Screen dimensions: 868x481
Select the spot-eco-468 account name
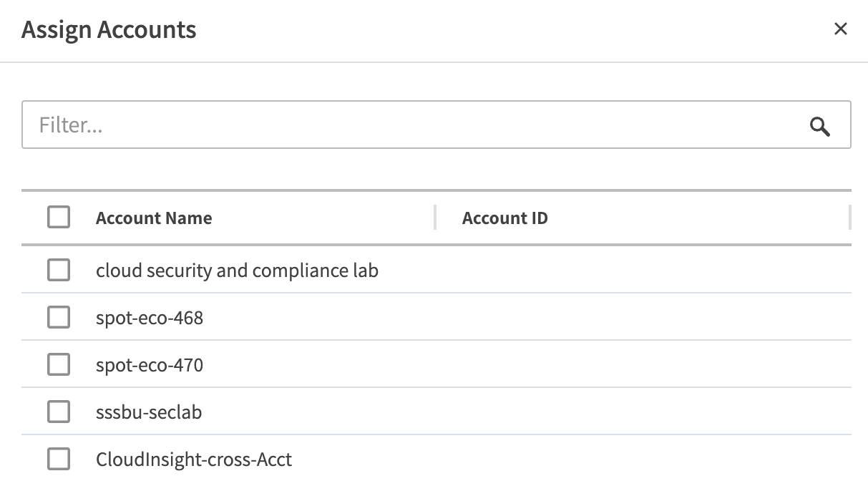point(150,318)
